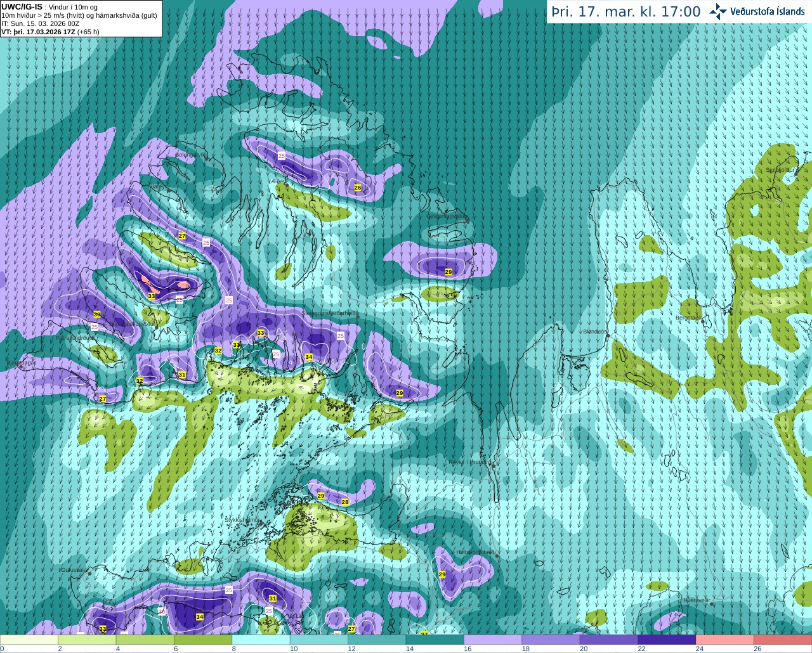Pick the 12–14 m/s medium teal legend swatch
Screen dimensions: 812x653
tap(377, 640)
